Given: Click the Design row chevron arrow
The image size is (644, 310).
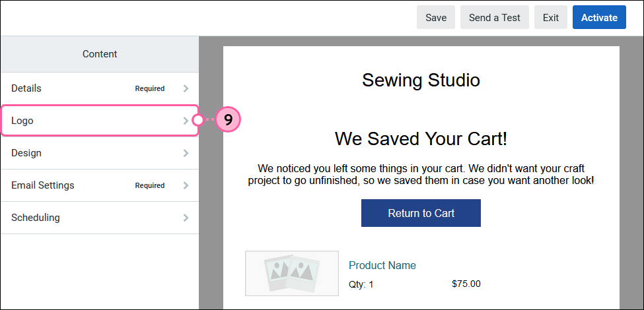Looking at the screenshot, I should (x=186, y=153).
